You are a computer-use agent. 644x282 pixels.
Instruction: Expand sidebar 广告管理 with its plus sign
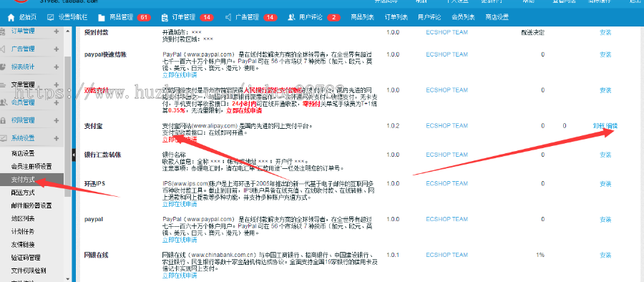click(x=57, y=49)
